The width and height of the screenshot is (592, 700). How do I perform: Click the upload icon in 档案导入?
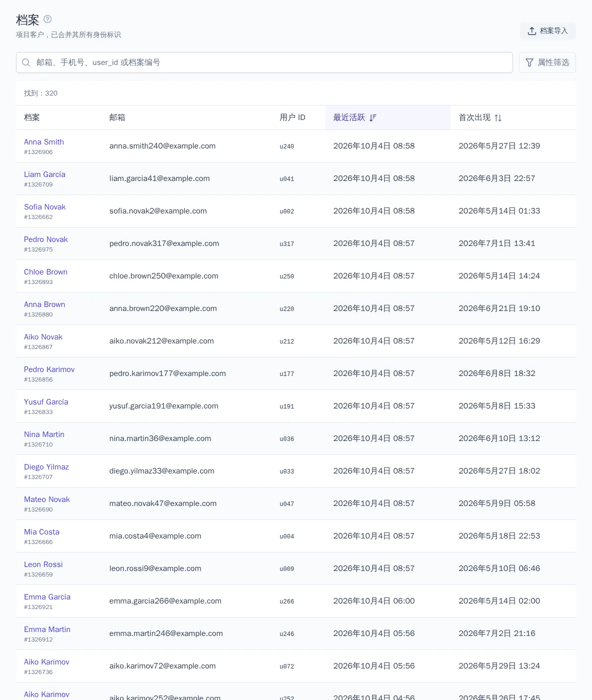pyautogui.click(x=532, y=31)
